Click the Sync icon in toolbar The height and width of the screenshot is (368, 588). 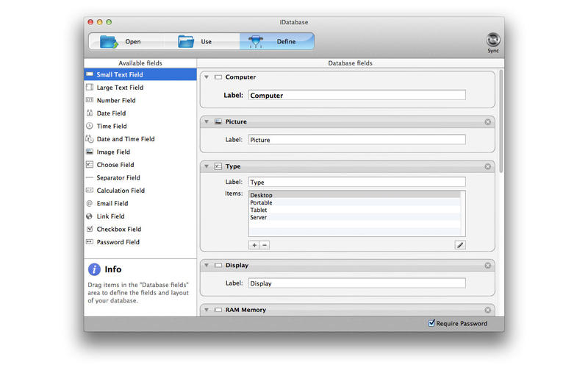(x=492, y=40)
